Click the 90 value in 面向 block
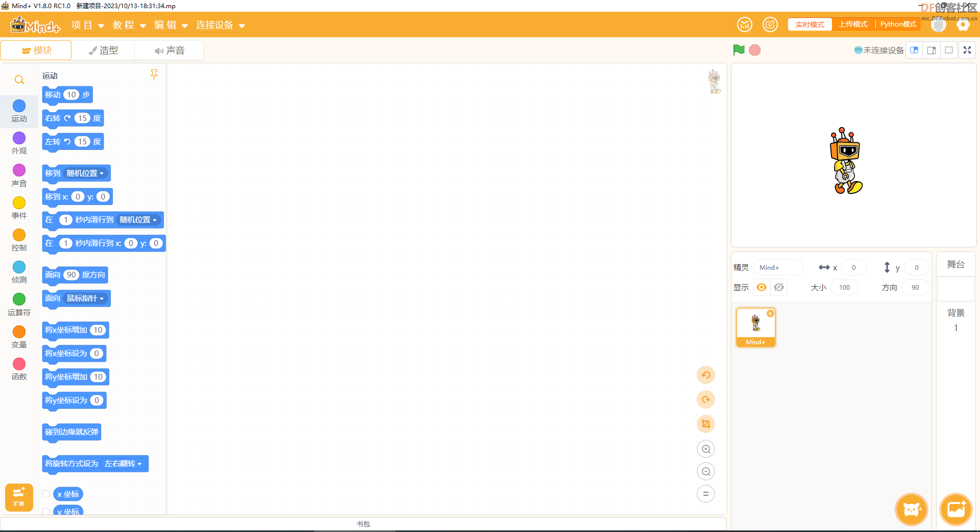 pos(71,275)
